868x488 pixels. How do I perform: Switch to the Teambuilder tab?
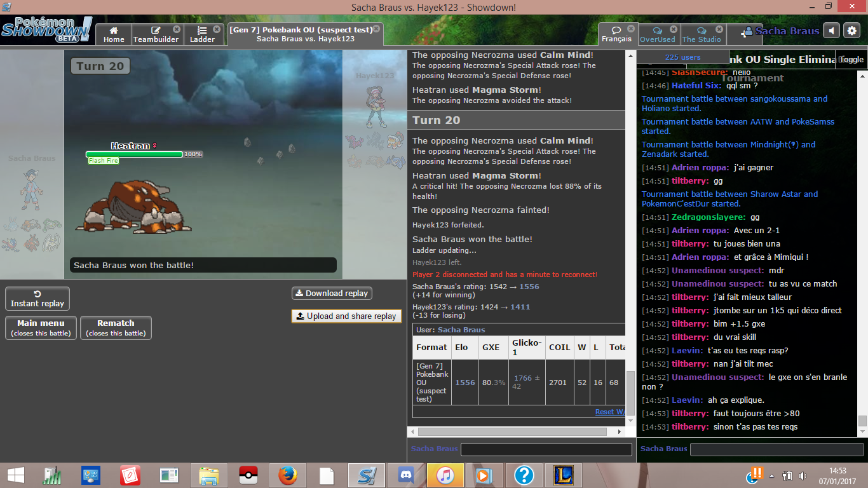pos(156,34)
